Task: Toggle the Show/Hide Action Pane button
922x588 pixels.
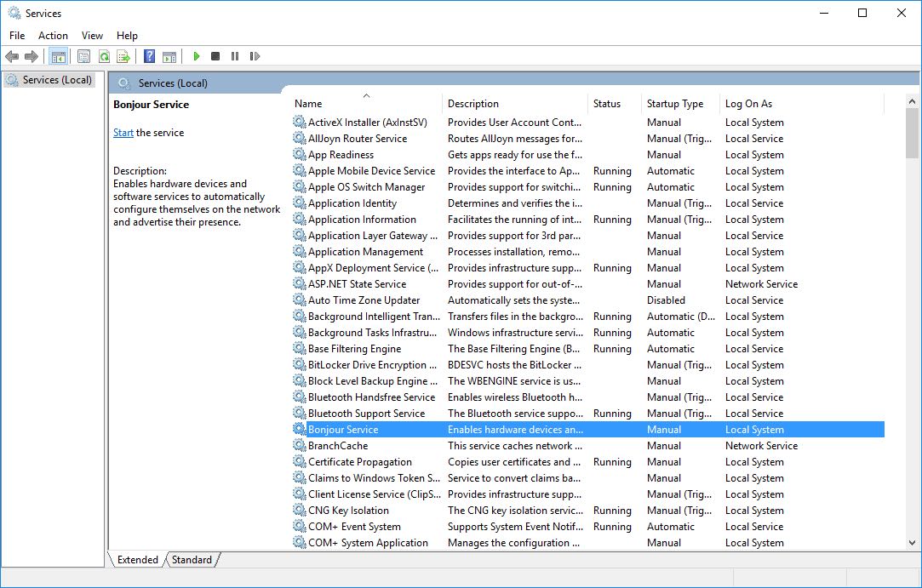Action: (169, 56)
